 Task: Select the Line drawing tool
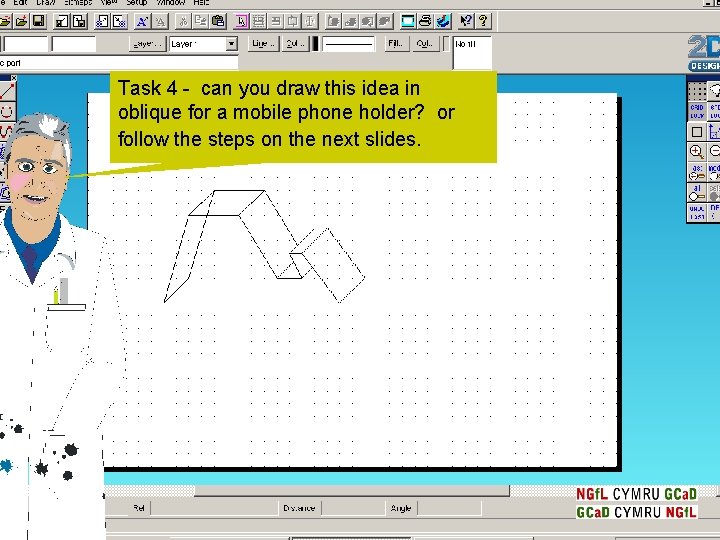7,91
